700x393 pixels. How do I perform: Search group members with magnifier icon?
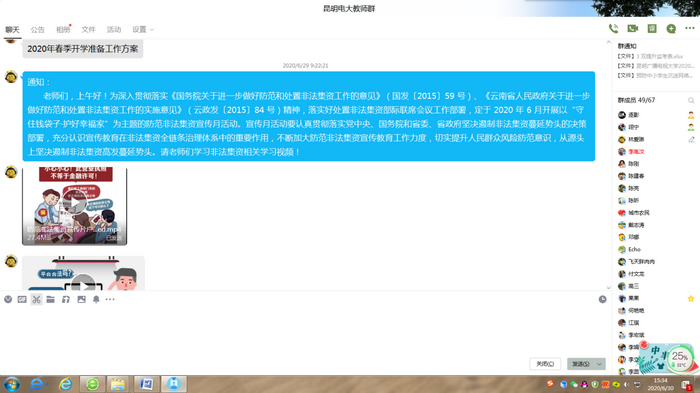pos(691,100)
